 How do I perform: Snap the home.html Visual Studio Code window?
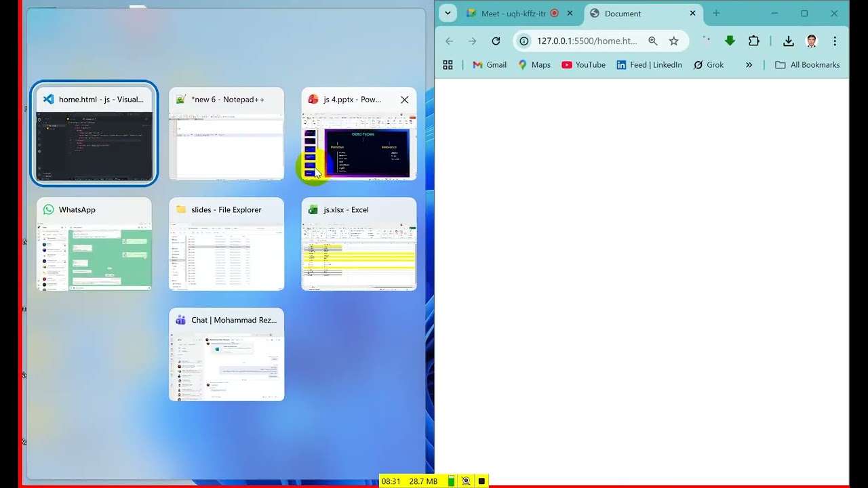point(94,134)
